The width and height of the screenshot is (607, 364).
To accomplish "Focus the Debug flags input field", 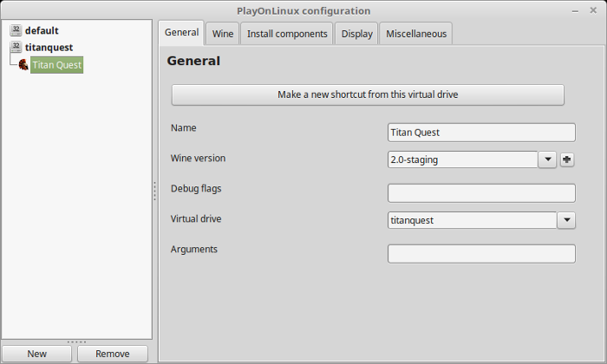I will pyautogui.click(x=481, y=193).
